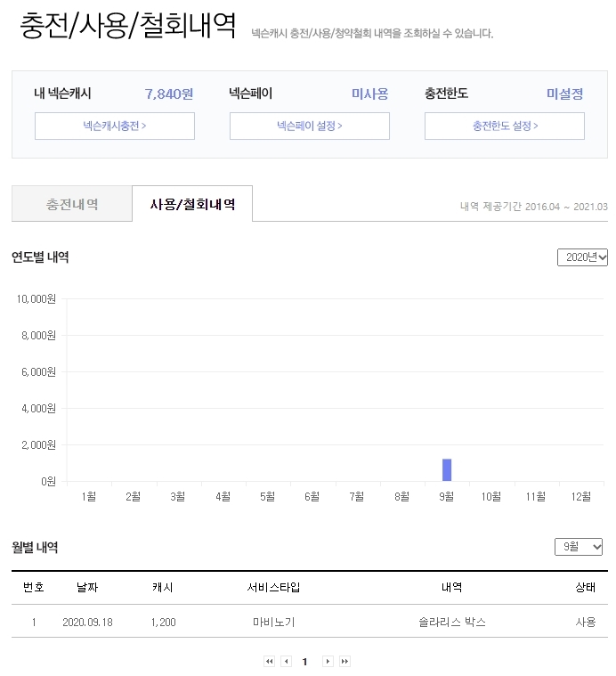Click the 넥슨캐시충전 button
This screenshot has height=676, width=616.
coord(115,126)
